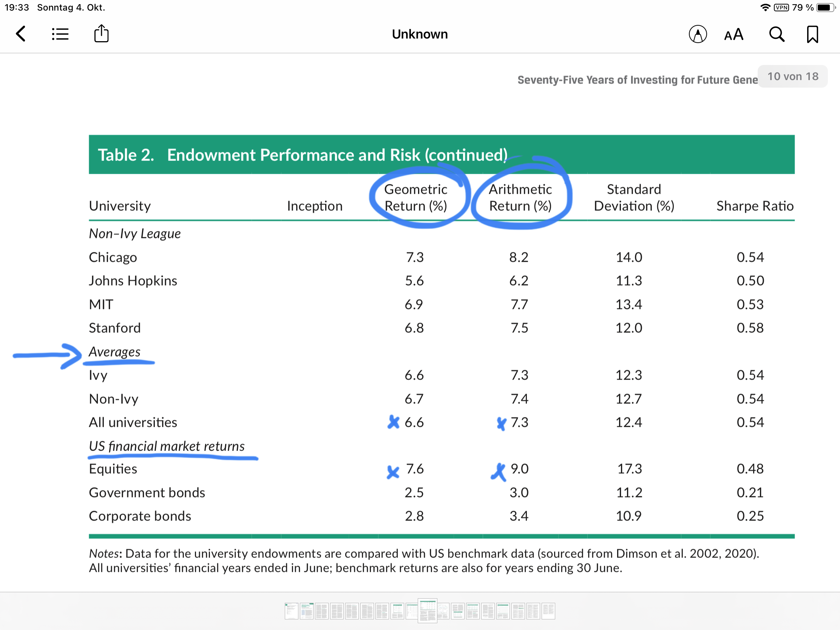Tap the 'Unknown' document title
The width and height of the screenshot is (840, 630).
point(420,34)
